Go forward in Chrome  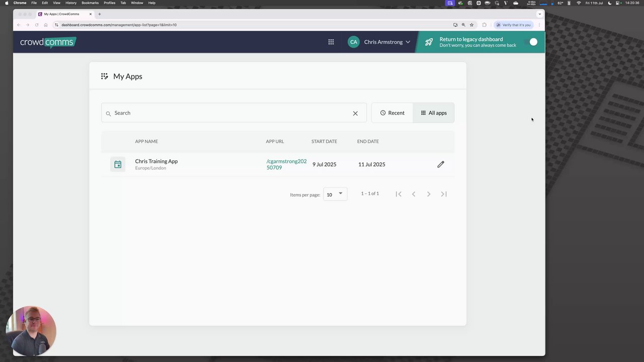(x=28, y=25)
